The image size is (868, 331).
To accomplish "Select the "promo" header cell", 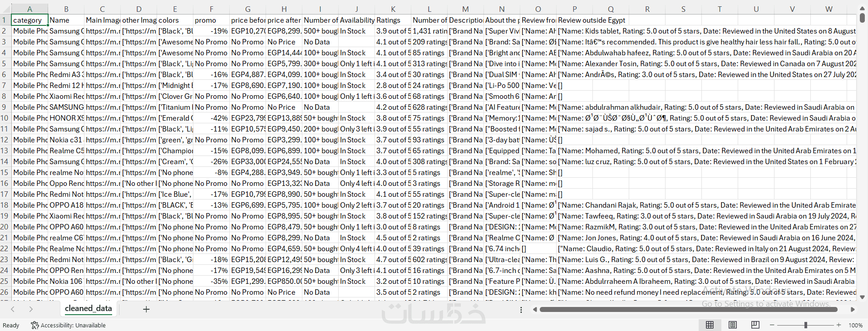I will click(x=211, y=20).
